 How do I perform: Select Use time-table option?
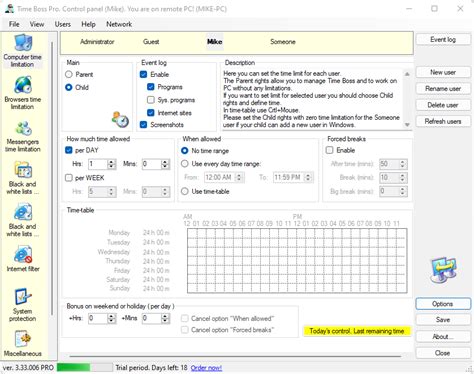pyautogui.click(x=185, y=191)
